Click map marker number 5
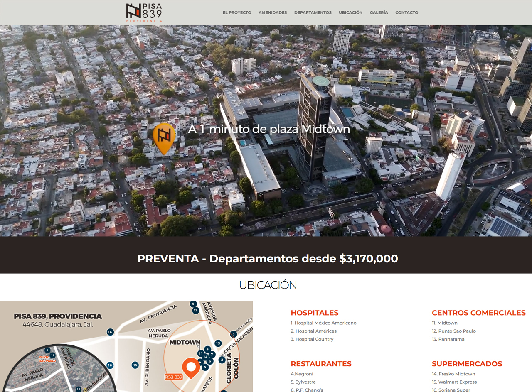Screen dimensions: 532x392 pos(205,367)
